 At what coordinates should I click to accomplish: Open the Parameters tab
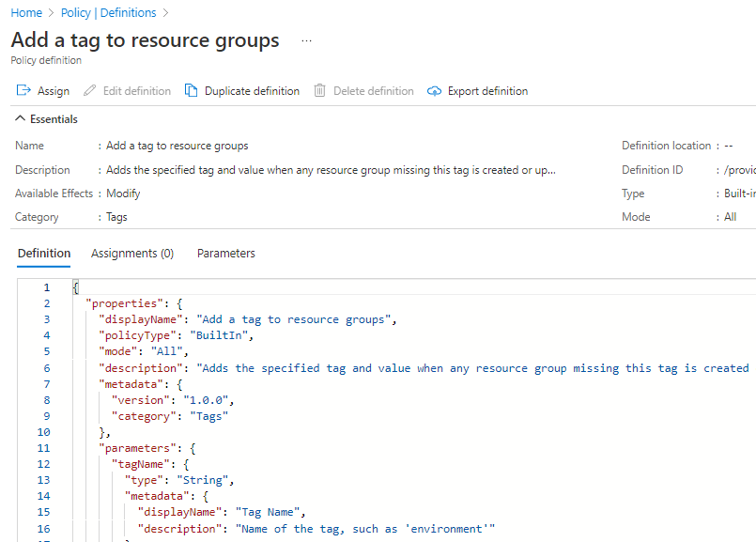(225, 254)
